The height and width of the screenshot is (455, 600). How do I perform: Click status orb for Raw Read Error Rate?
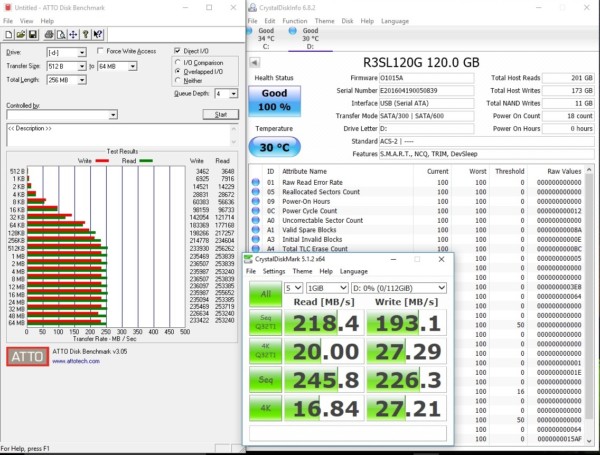[x=256, y=183]
